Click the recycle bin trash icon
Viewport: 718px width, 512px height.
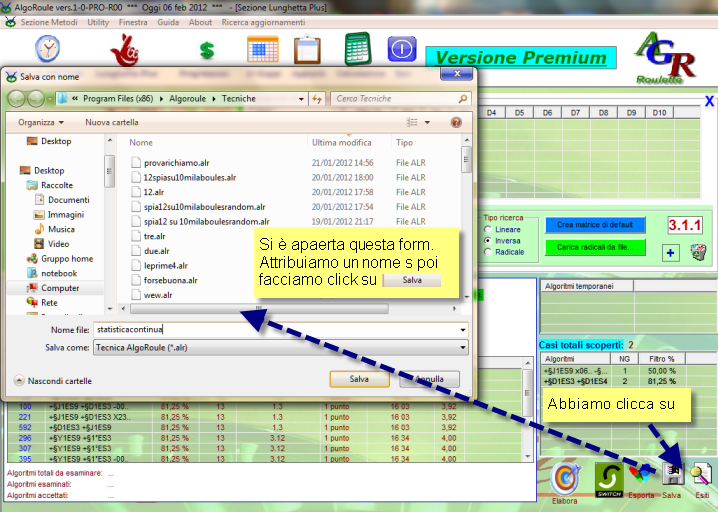[699, 252]
